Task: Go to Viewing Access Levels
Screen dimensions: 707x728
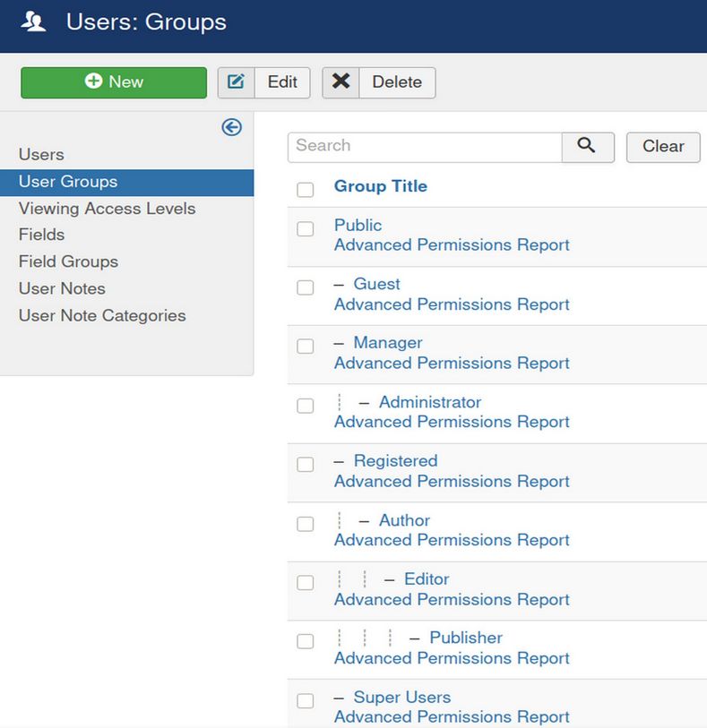Action: 107,209
